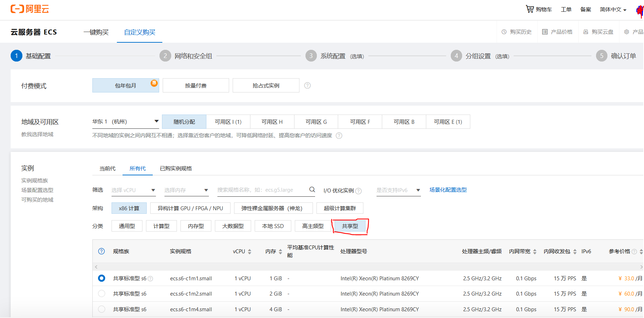Open the 简体中文 language dropdown
This screenshot has width=644, height=318.
pyautogui.click(x=613, y=10)
